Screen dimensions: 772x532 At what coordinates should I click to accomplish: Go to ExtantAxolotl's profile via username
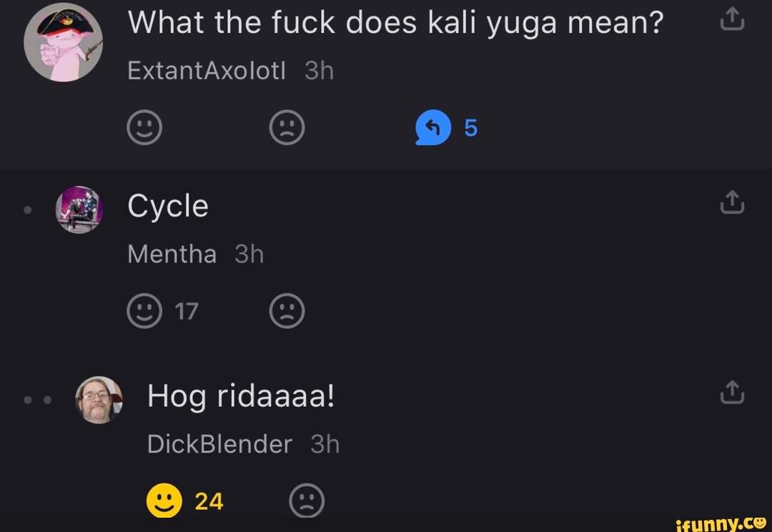(206, 70)
